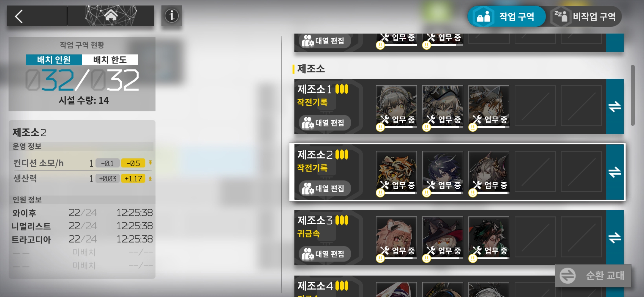Click the facility list scrollbar
Viewport: 644px width, 297px height.
click(x=633, y=95)
